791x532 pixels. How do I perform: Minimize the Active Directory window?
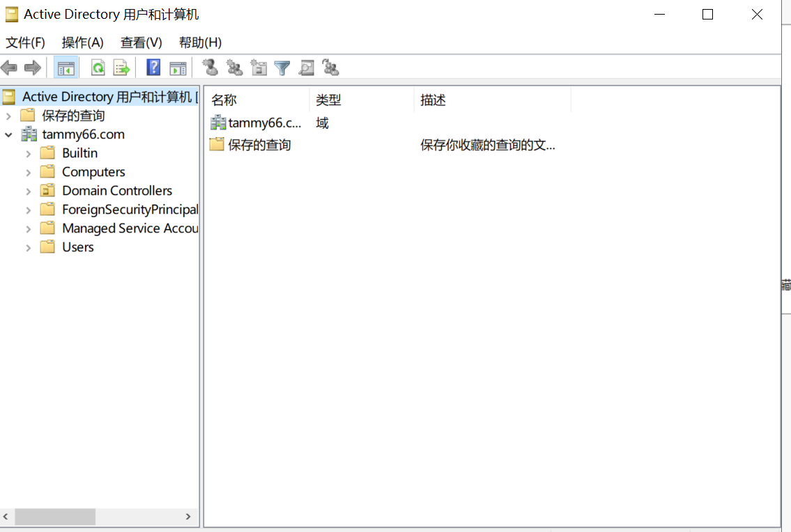pos(659,15)
